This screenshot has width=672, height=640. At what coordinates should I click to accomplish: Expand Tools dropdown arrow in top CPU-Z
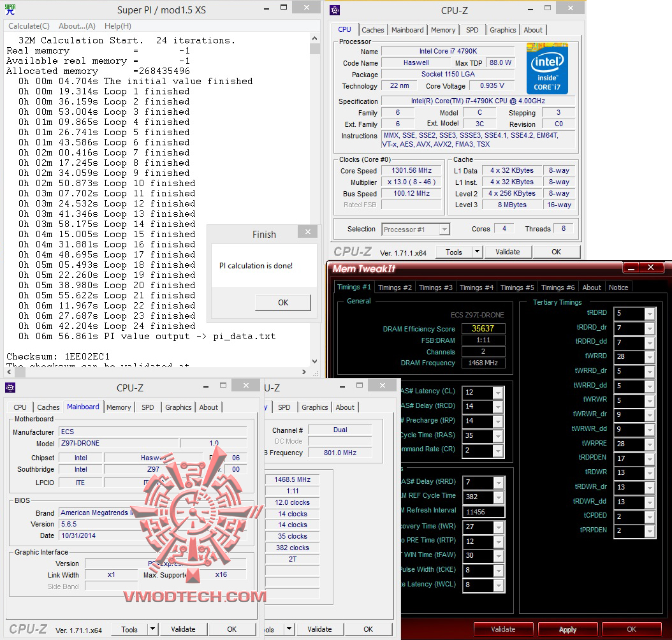pos(477,252)
